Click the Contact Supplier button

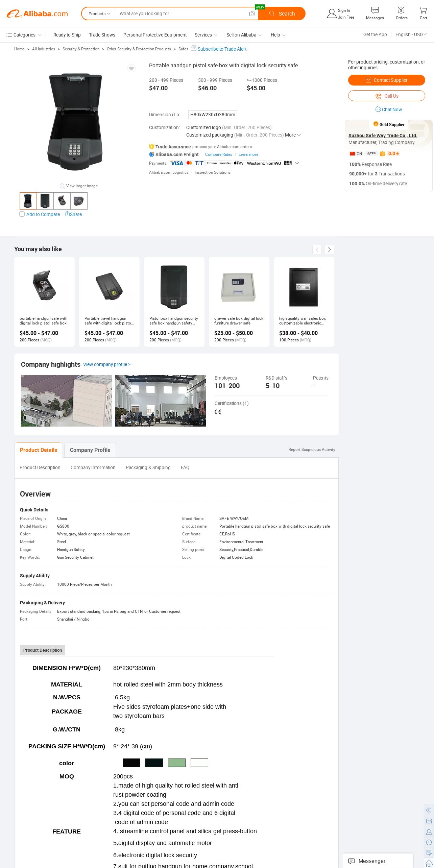point(387,80)
